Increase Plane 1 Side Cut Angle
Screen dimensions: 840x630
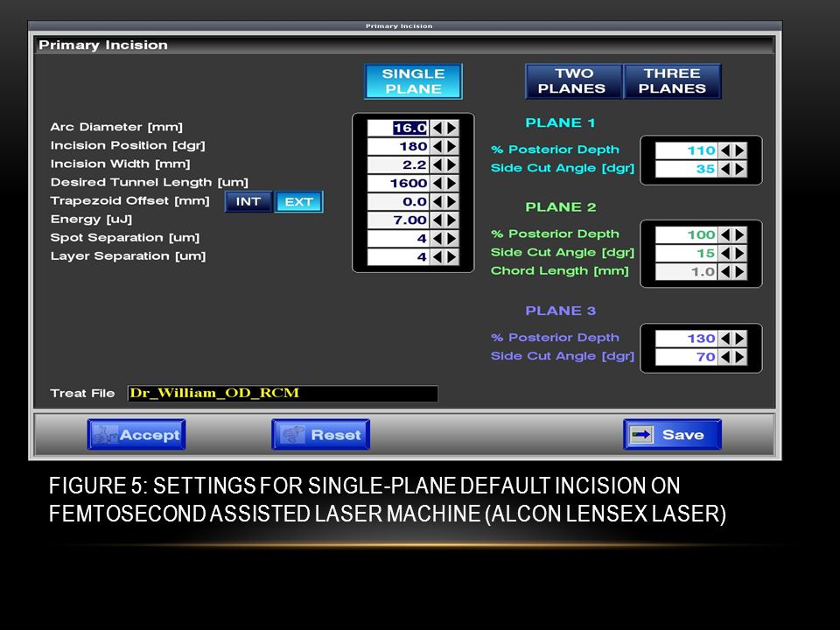click(x=740, y=169)
